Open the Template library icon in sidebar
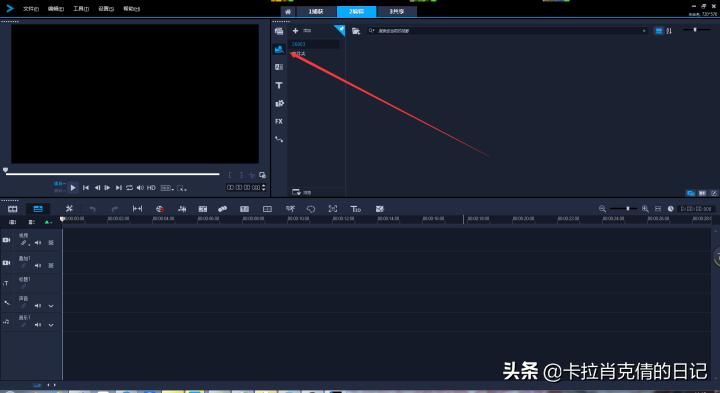Viewport: 720px width, 393px height. point(279,67)
